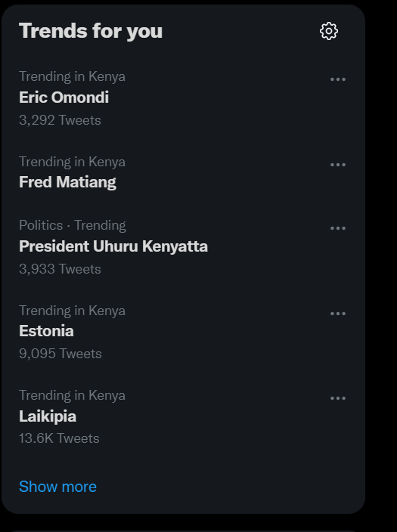This screenshot has height=532, width=397.
Task: Click Show more trends link
Action: click(57, 487)
